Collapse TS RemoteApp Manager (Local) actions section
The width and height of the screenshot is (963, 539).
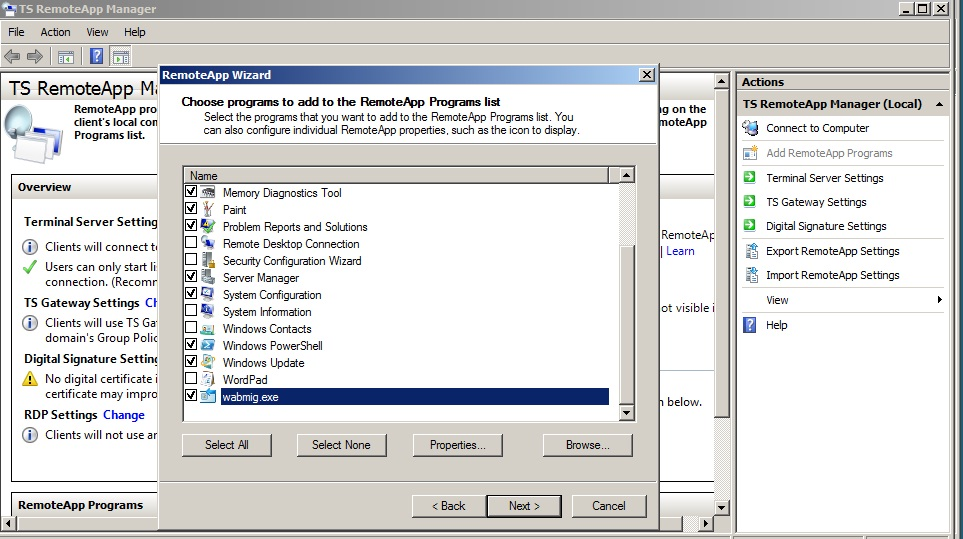(x=940, y=104)
